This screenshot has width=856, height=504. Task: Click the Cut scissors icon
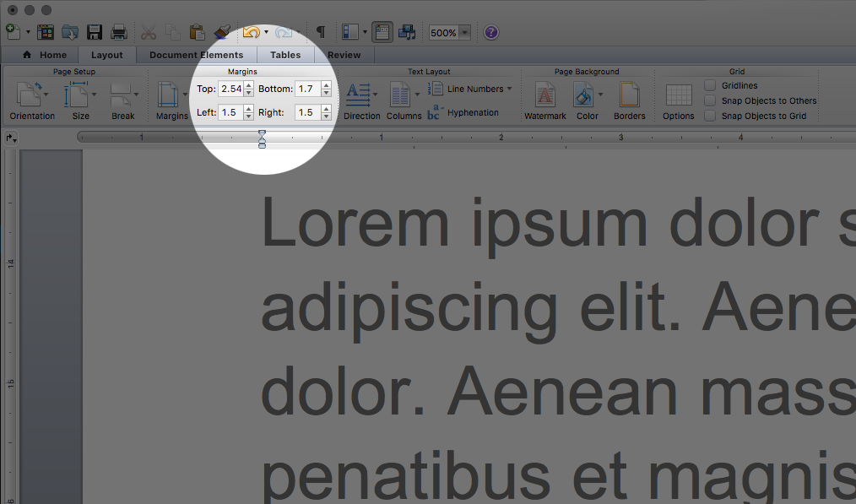148,32
